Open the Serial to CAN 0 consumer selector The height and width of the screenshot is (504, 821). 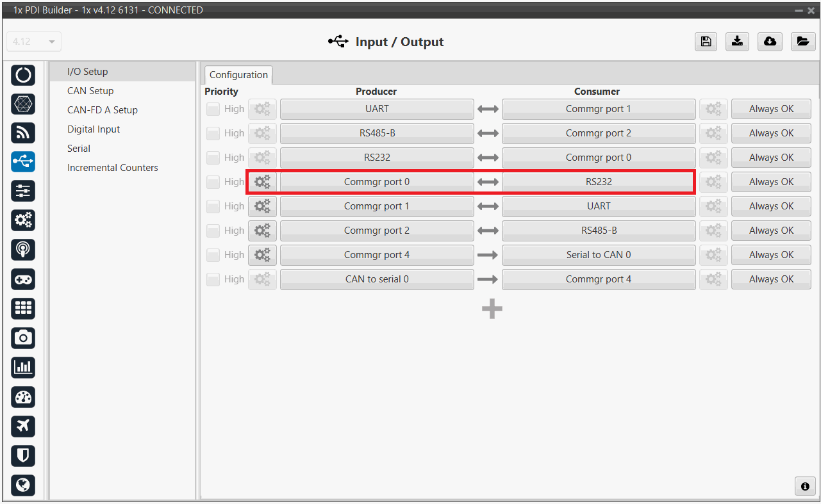598,255
